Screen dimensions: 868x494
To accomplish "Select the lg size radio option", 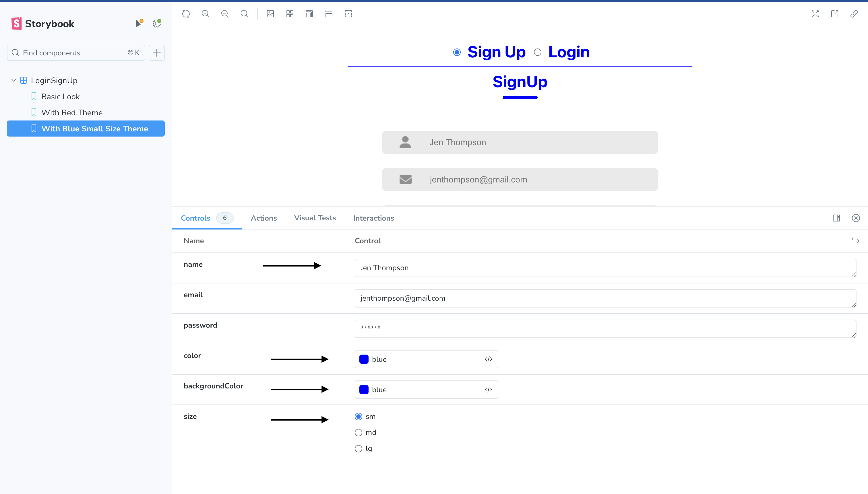I will pyautogui.click(x=359, y=449).
